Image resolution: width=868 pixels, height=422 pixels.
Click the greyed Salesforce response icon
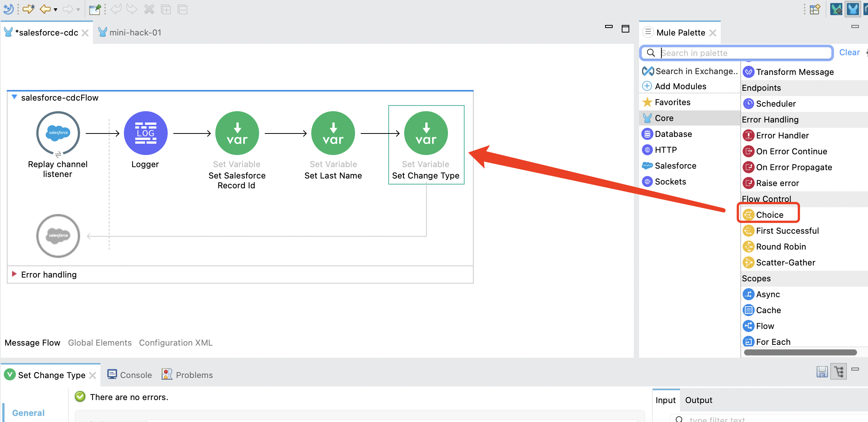click(x=58, y=236)
